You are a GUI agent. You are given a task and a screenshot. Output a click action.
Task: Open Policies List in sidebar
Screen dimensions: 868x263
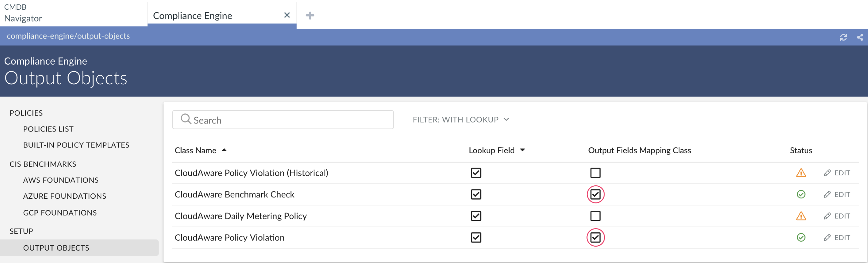[x=48, y=129]
